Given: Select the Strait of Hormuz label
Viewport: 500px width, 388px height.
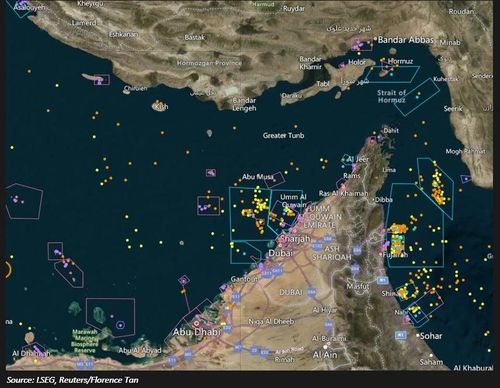Looking at the screenshot, I should pos(392,96).
